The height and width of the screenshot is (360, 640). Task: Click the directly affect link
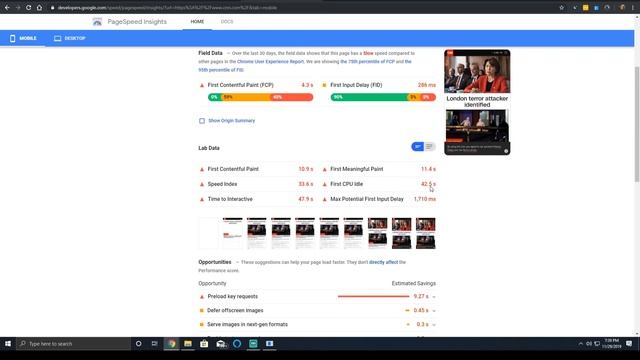coord(383,262)
